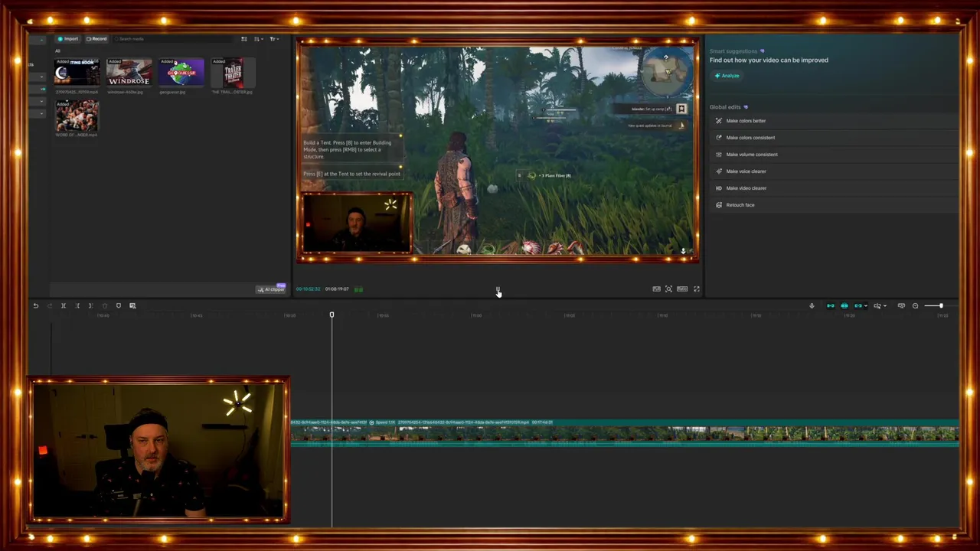Open the media sort dropdown
The height and width of the screenshot is (551, 980).
coord(259,39)
